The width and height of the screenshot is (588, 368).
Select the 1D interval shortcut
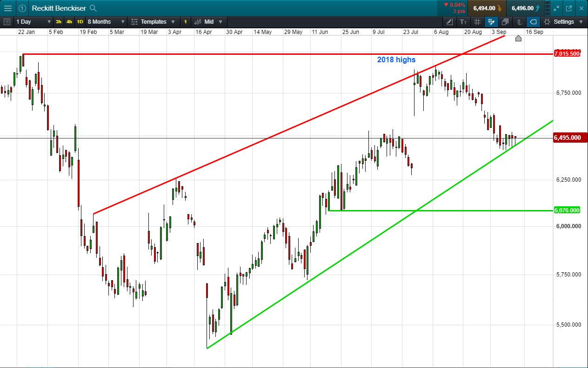[x=80, y=22]
